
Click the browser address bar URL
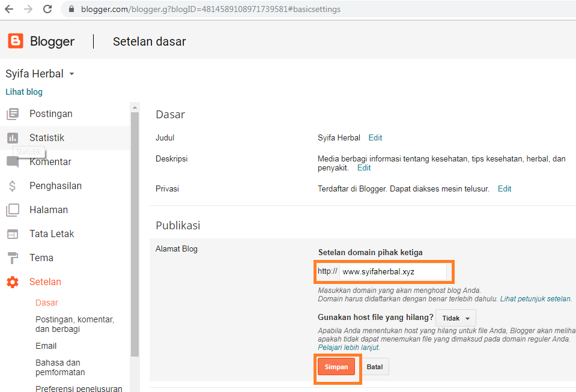coord(211,9)
